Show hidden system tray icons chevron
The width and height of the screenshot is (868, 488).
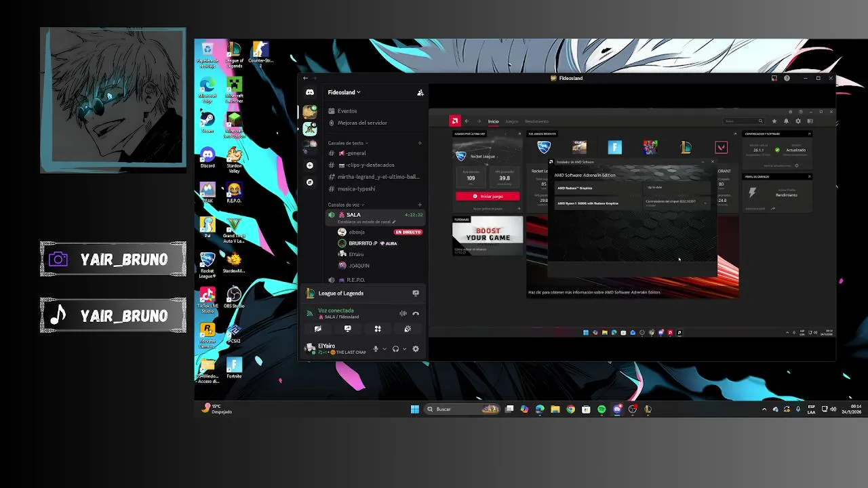pos(764,409)
